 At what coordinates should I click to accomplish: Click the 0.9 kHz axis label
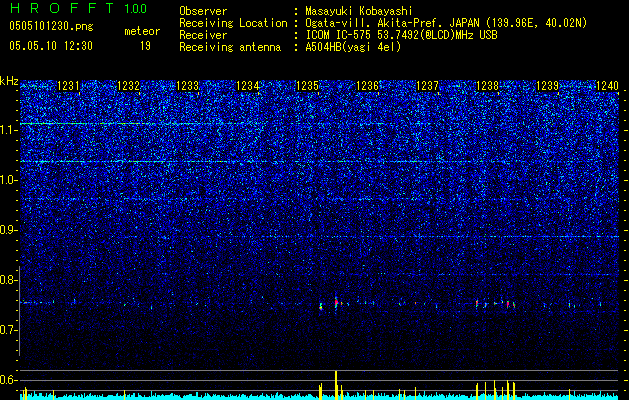(x=8, y=230)
